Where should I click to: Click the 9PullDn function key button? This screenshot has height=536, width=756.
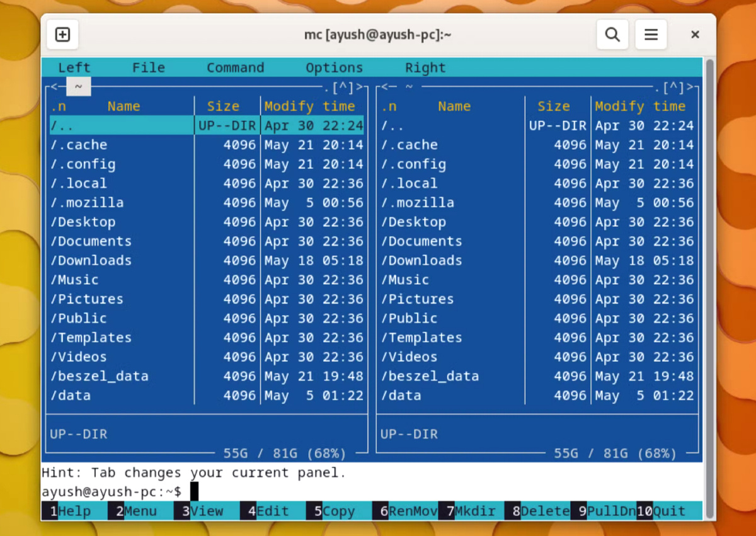[x=604, y=511]
